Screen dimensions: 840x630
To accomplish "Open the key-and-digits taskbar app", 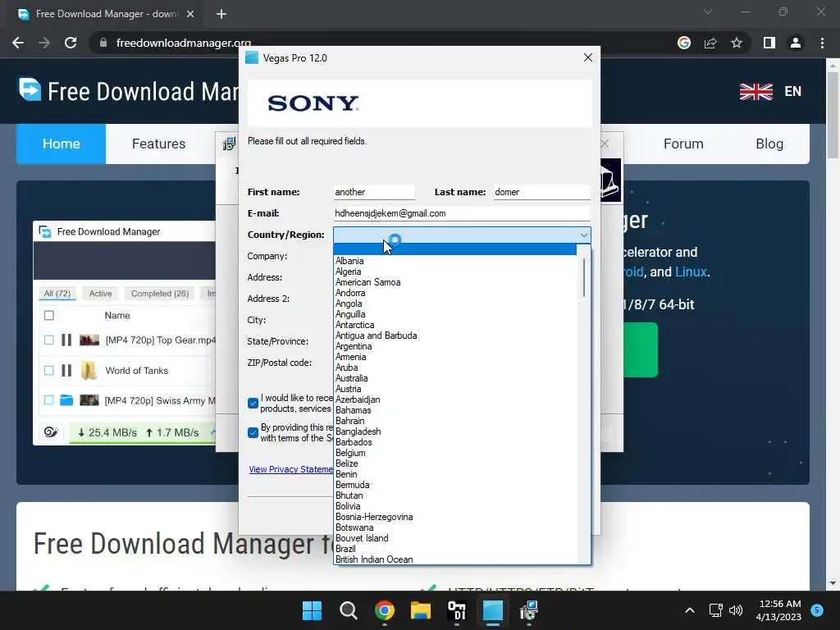I will (456, 610).
